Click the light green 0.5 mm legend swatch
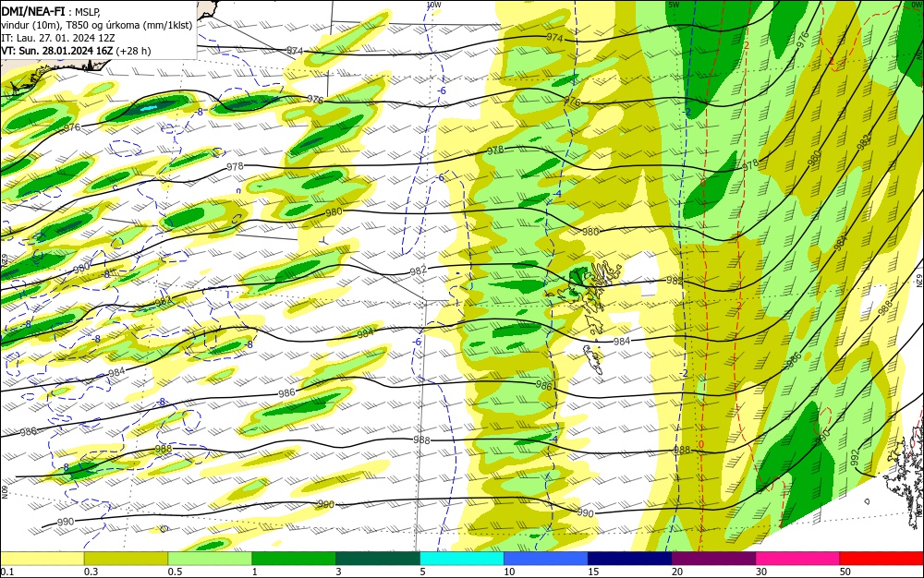This screenshot has width=924, height=578. [210, 559]
